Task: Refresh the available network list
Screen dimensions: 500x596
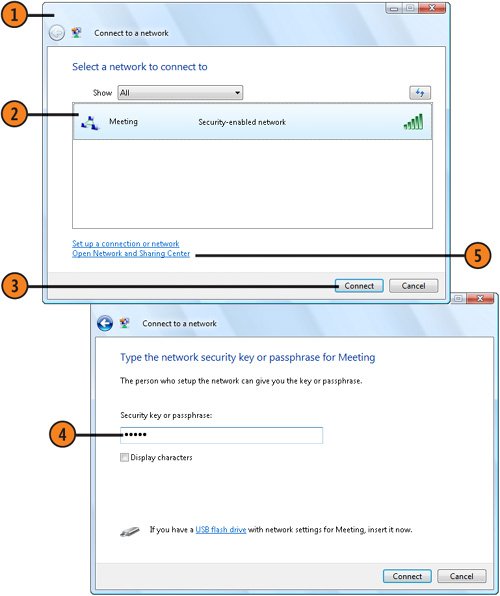Action: click(x=420, y=92)
